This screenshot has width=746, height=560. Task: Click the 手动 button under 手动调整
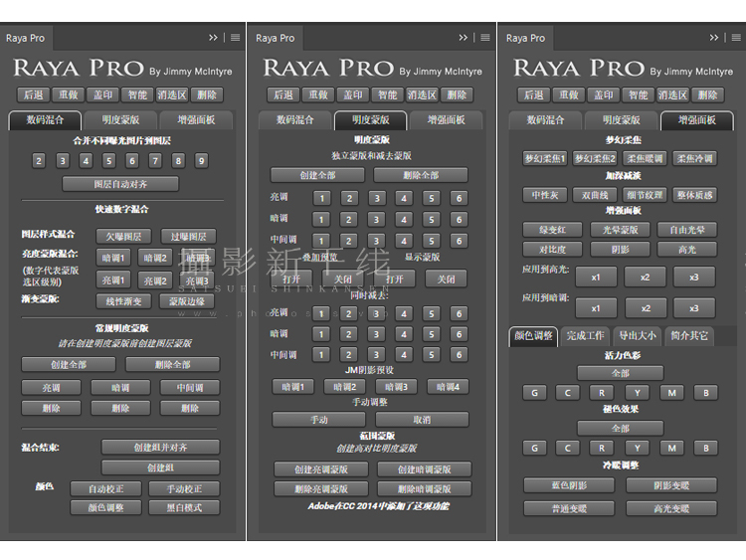click(x=318, y=420)
